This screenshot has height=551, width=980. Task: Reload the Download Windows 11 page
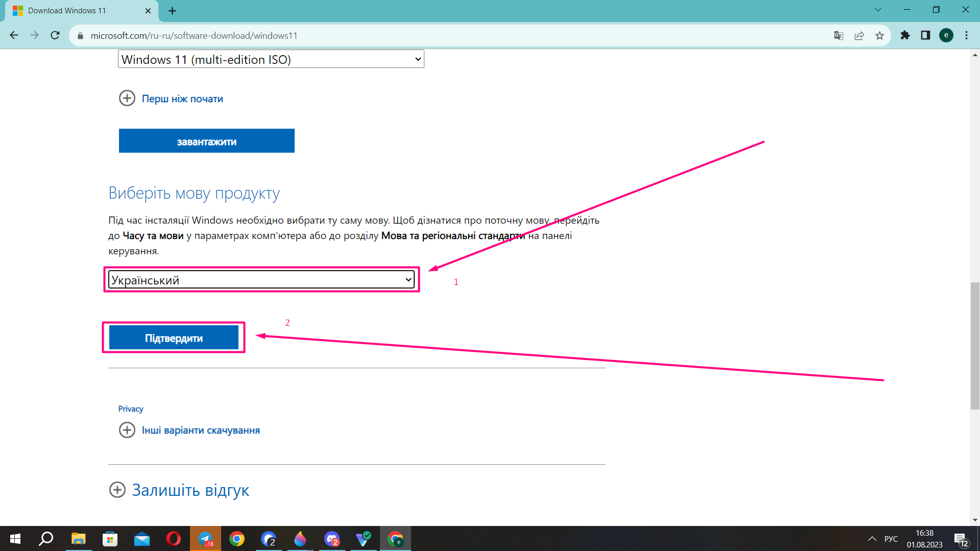pos(55,35)
